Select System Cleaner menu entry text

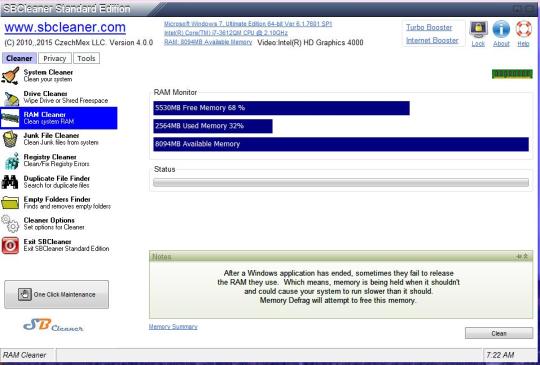tap(48, 76)
